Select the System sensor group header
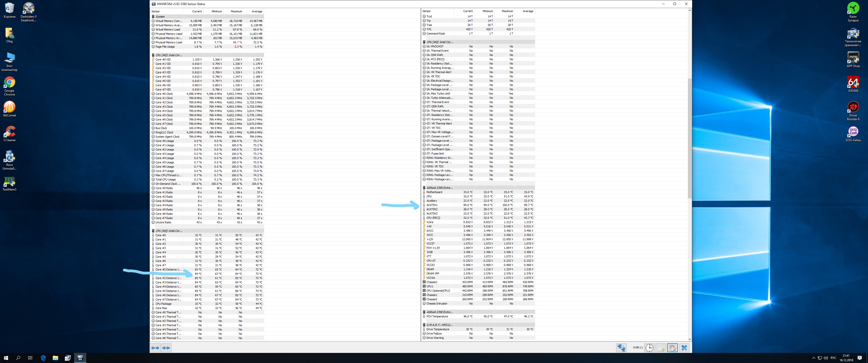 [160, 16]
